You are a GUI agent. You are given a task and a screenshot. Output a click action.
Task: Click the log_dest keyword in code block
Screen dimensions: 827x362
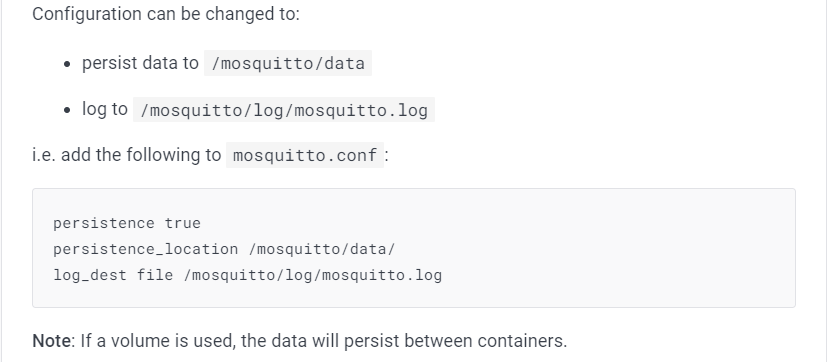click(x=90, y=275)
